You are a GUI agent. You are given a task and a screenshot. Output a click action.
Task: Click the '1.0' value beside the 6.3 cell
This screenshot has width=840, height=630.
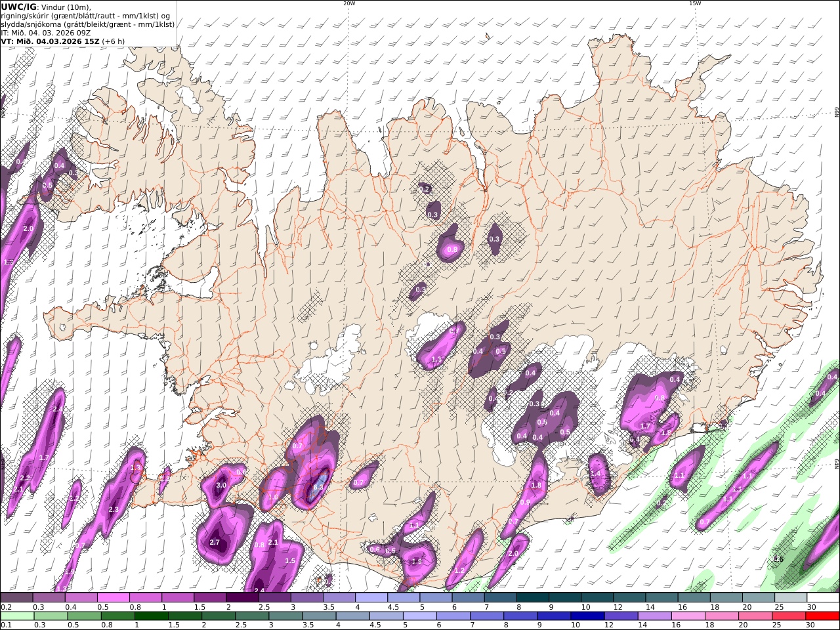click(273, 497)
